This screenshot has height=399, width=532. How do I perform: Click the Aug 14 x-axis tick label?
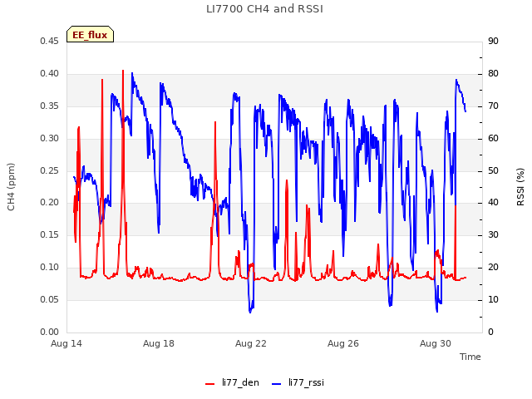pyautogui.click(x=66, y=343)
